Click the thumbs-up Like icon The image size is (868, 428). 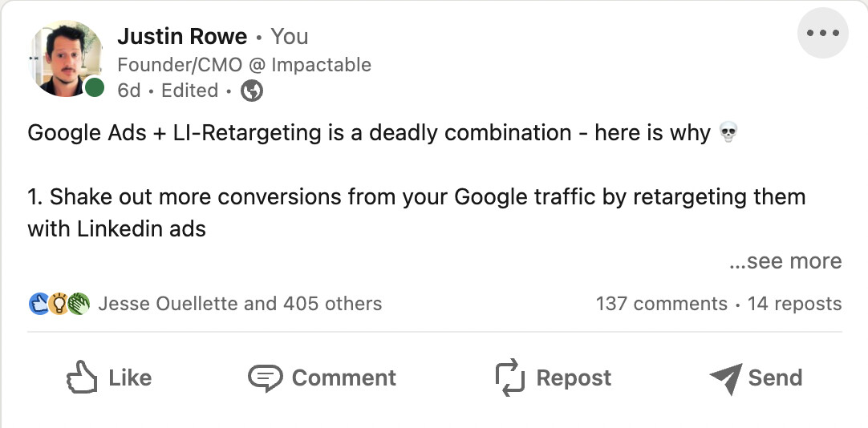[x=82, y=378]
